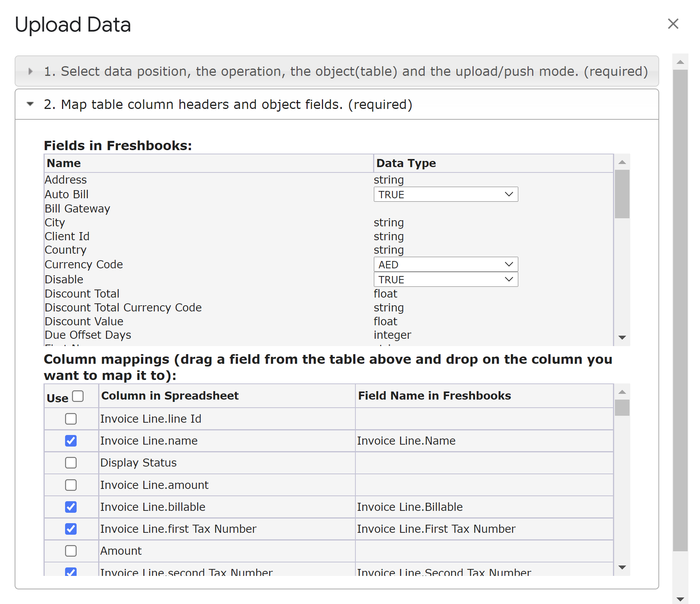Check the Amount row checkbox
The width and height of the screenshot is (700, 604).
[x=71, y=551]
